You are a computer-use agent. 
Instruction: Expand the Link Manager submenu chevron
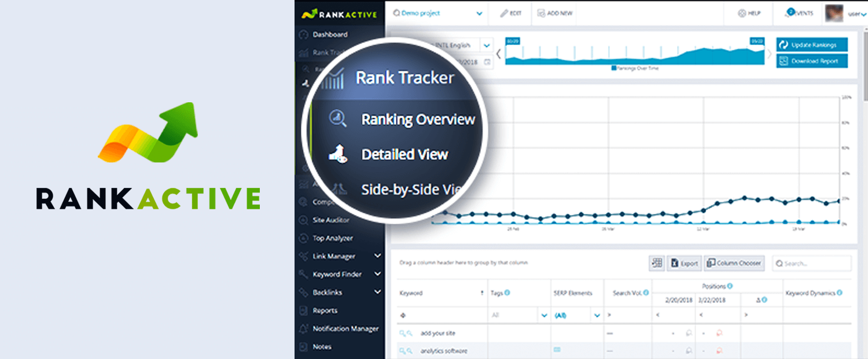[377, 256]
